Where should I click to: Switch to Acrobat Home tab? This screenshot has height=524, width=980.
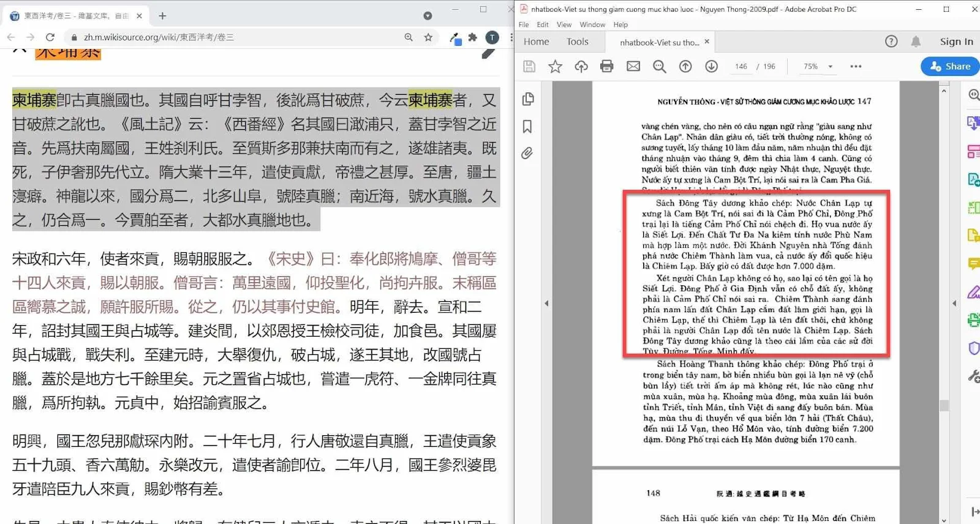pyautogui.click(x=537, y=42)
